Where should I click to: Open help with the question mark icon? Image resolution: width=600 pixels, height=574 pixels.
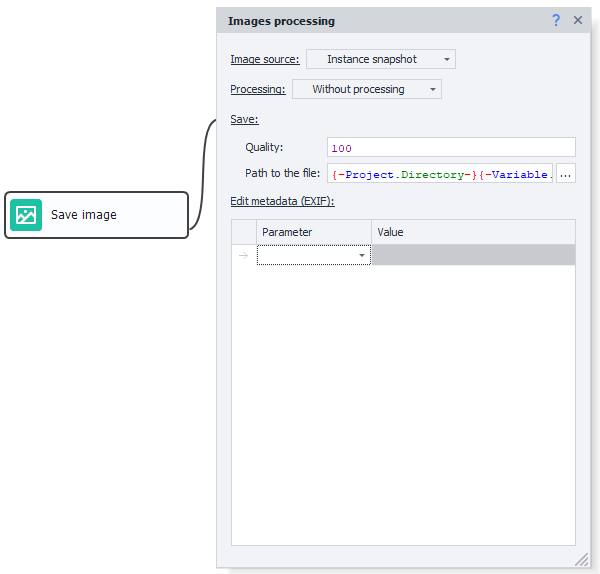[x=556, y=20]
